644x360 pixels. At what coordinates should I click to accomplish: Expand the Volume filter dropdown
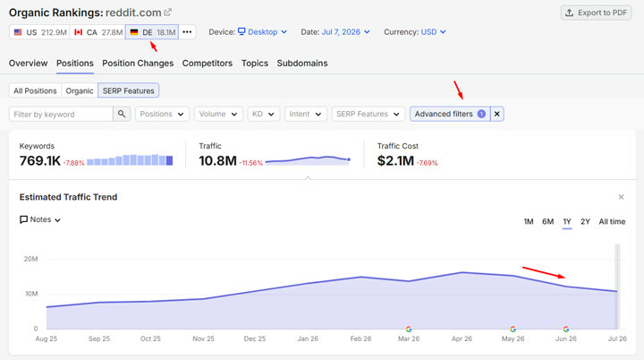point(218,114)
